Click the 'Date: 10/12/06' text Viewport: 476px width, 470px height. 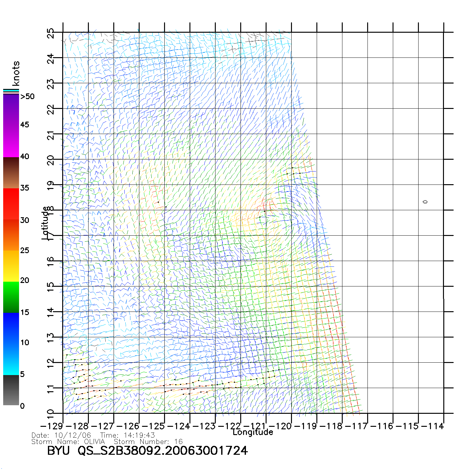pyautogui.click(x=61, y=435)
